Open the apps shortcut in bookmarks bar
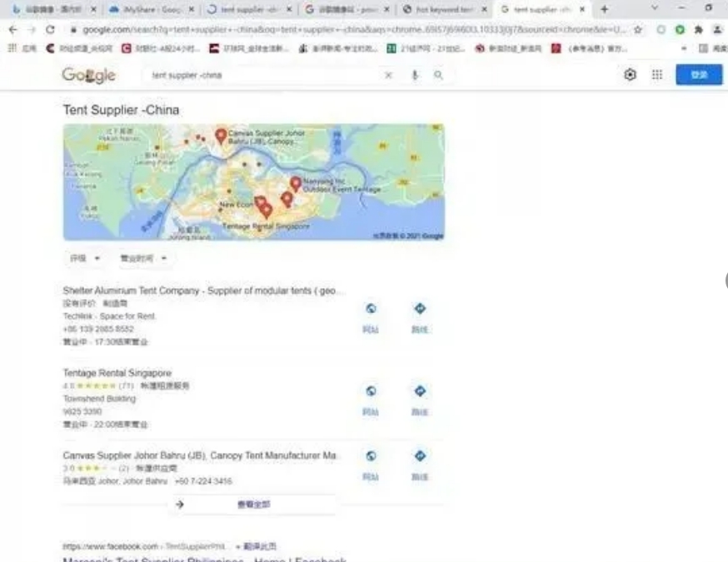The image size is (728, 562). coord(22,48)
